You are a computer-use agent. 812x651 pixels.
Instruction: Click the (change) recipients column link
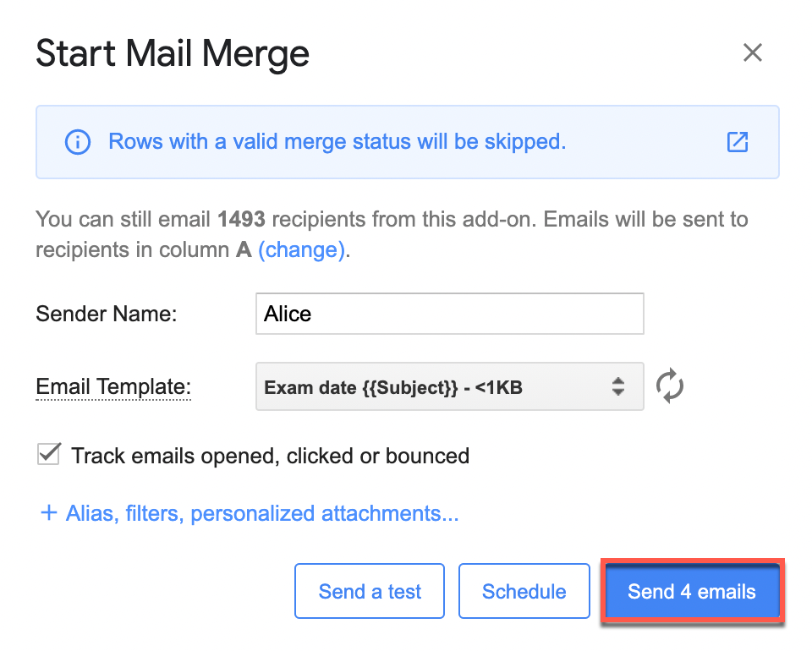[x=302, y=250]
